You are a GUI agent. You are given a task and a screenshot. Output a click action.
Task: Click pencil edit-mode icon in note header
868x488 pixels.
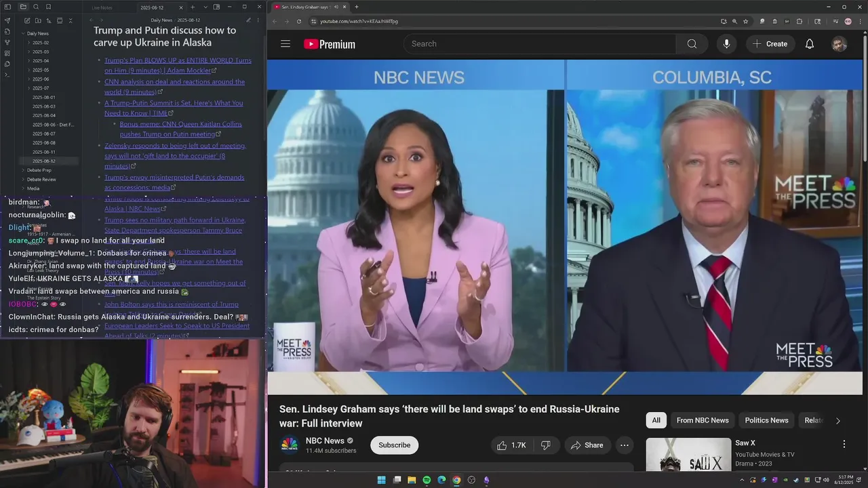pos(248,20)
